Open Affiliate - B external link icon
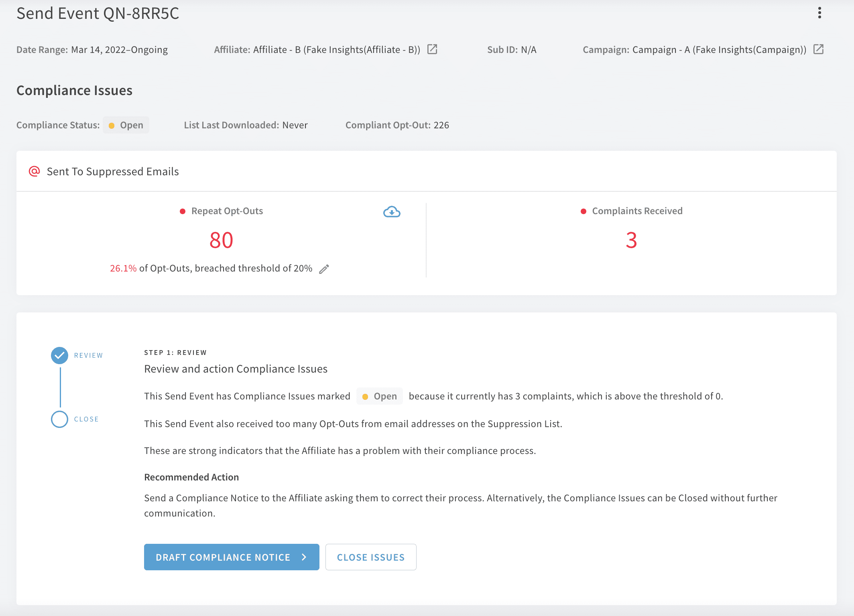Image resolution: width=854 pixels, height=616 pixels. 432,49
